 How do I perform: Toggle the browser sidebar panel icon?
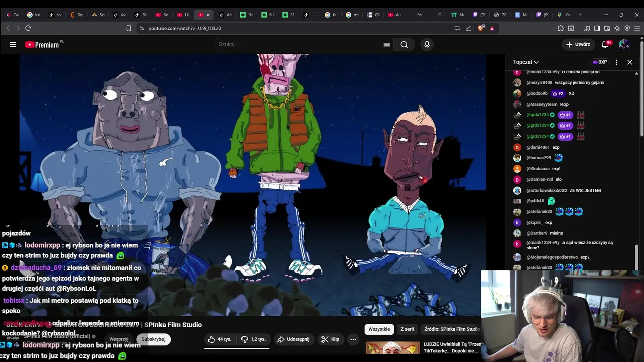[x=597, y=28]
